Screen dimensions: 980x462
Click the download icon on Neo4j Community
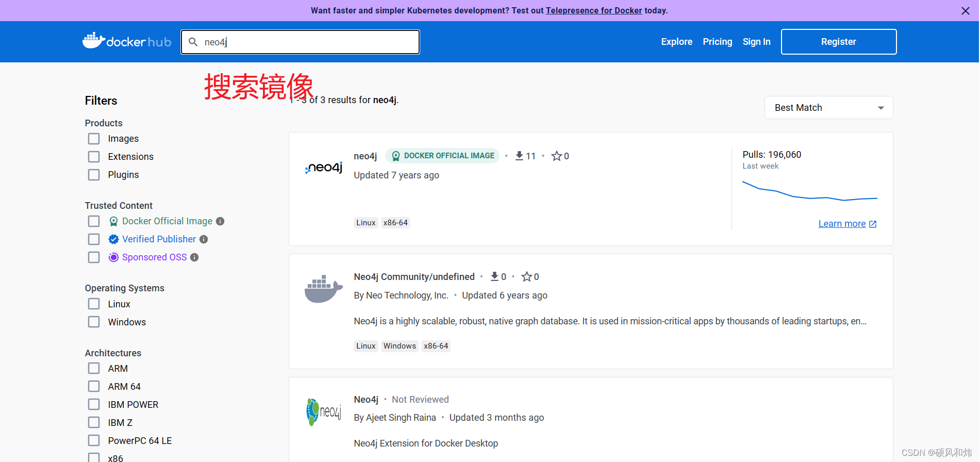[494, 276]
